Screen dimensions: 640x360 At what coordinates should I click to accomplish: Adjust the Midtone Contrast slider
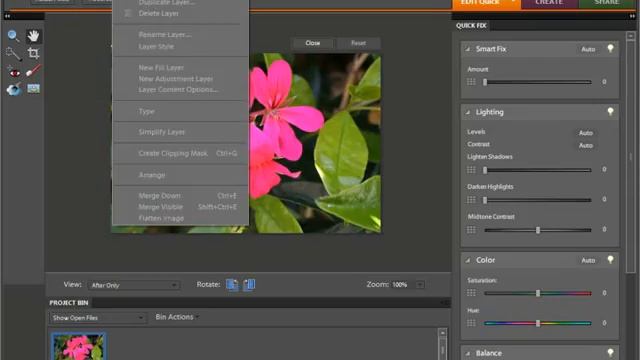click(x=538, y=230)
